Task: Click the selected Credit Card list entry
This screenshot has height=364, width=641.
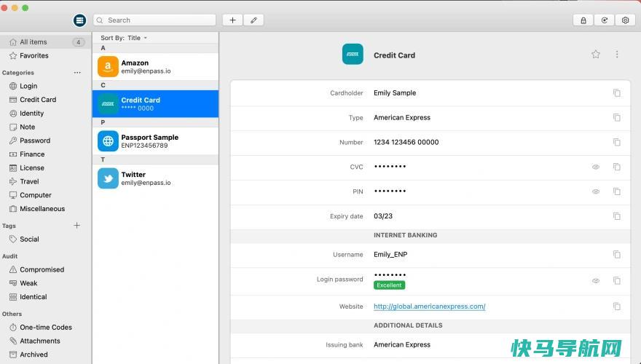Action: tap(155, 104)
